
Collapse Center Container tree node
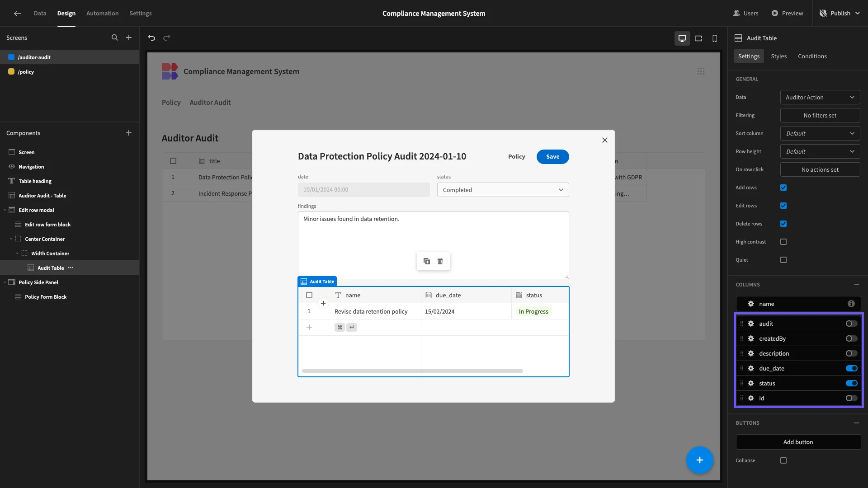click(11, 239)
